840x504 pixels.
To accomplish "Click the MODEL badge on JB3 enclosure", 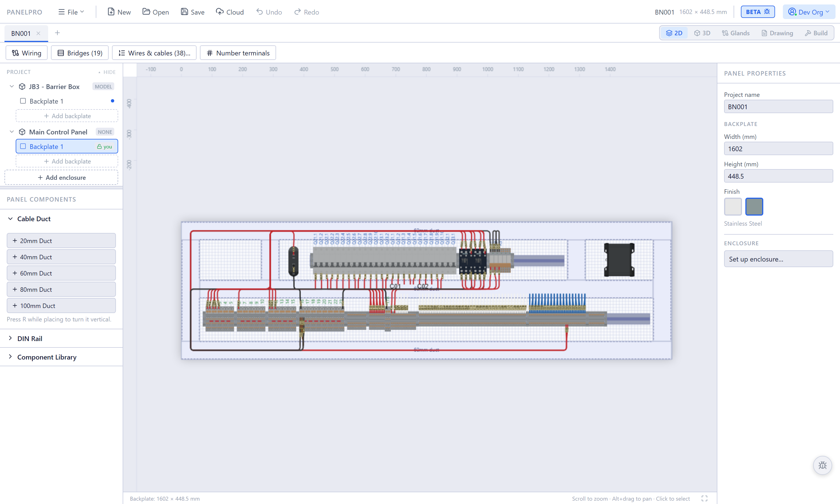I will [103, 87].
